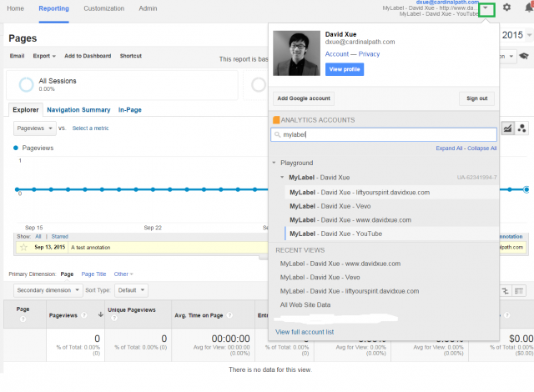Click the first data point on Pageviews line
534x392 pixels.
(17, 189)
